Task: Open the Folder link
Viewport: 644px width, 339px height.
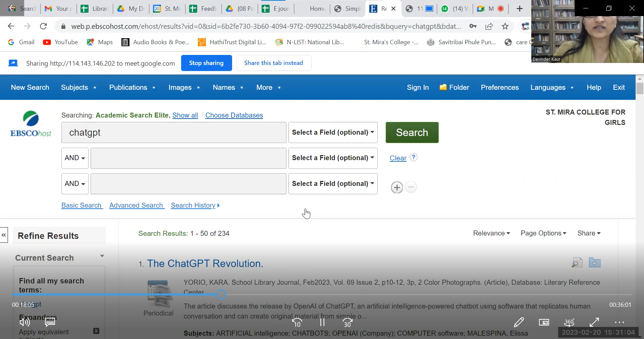Action: coord(454,87)
